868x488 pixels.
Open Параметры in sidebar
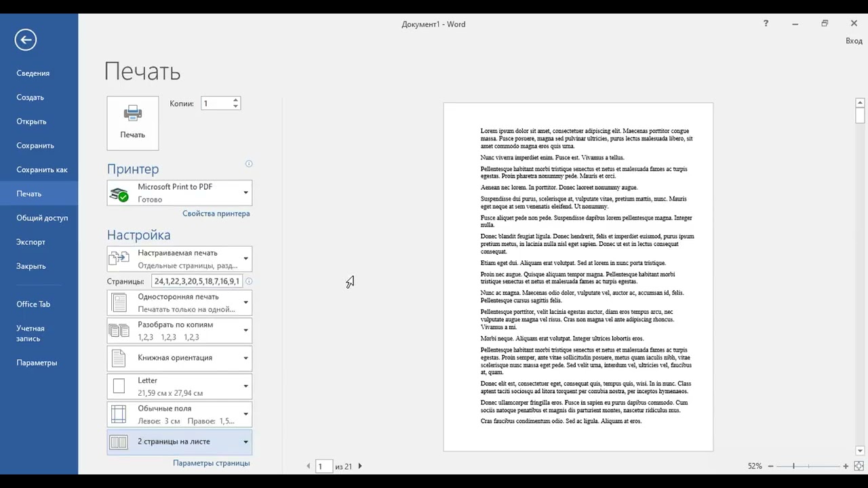point(39,363)
